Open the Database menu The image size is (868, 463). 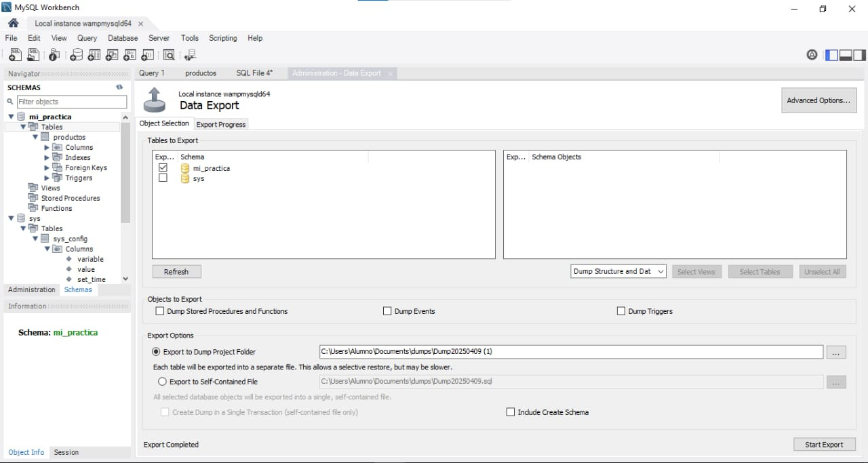[123, 38]
